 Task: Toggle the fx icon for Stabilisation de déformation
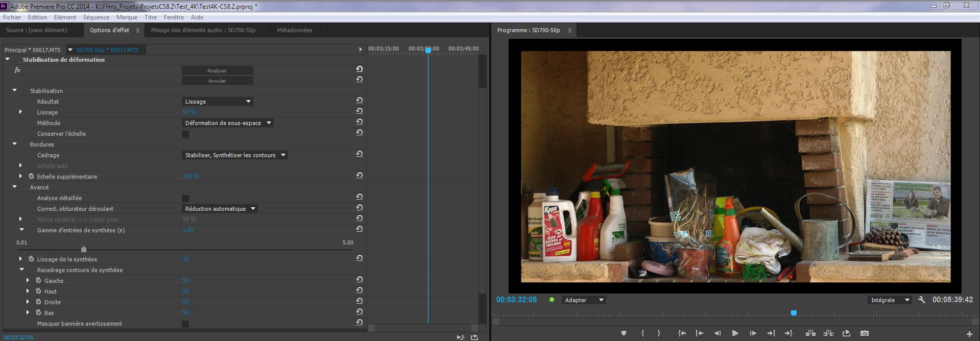tap(17, 70)
